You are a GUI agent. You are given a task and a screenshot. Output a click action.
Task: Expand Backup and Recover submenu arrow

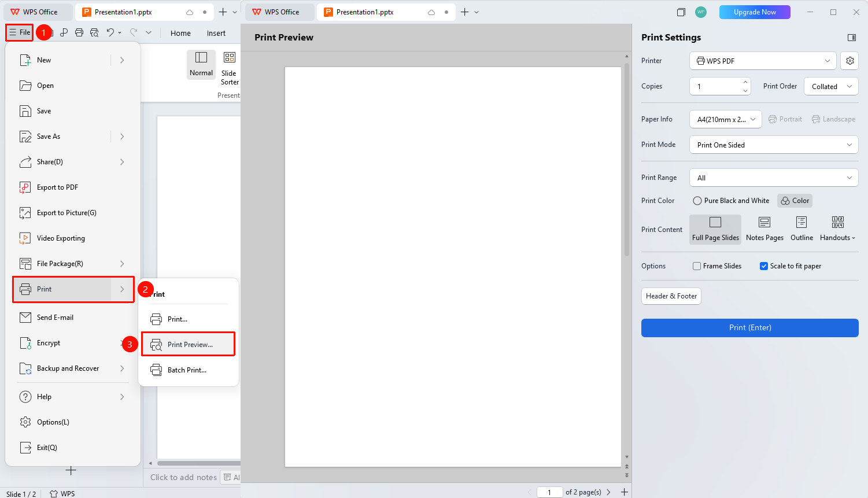pyautogui.click(x=122, y=368)
